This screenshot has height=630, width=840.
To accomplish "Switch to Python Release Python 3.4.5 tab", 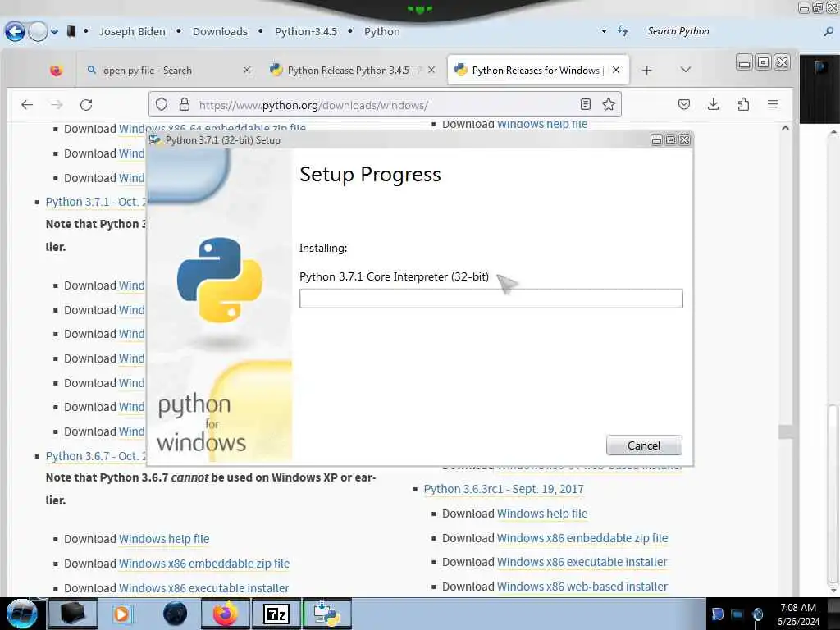I will tap(354, 71).
